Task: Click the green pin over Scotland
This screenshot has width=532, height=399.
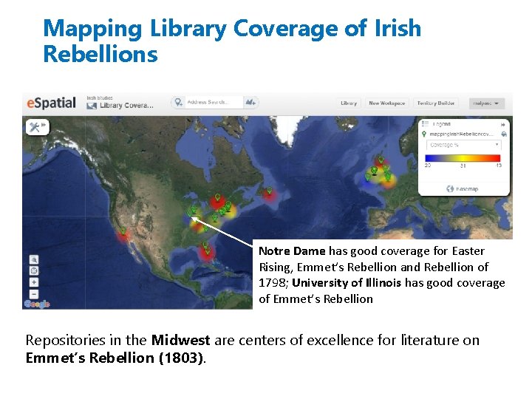Action: [x=381, y=160]
